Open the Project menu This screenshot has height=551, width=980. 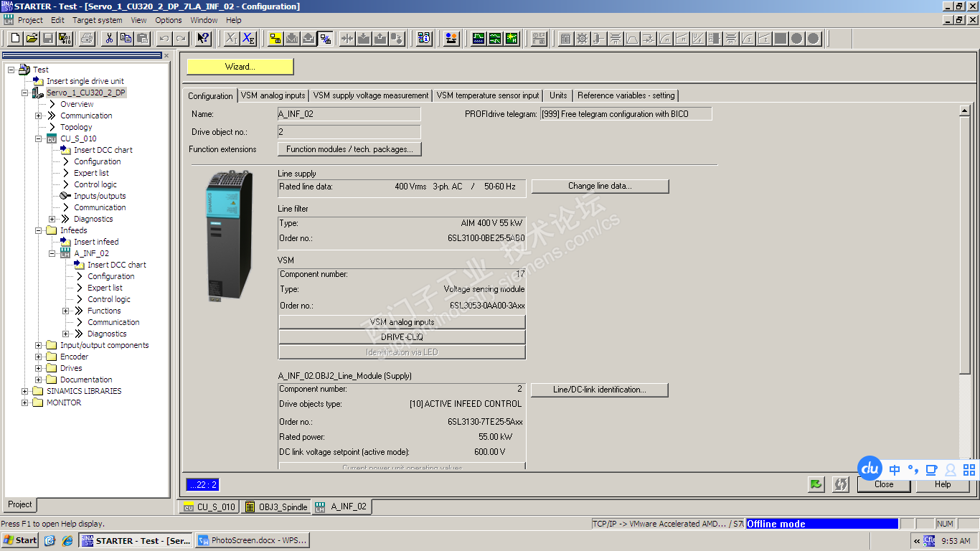pos(30,20)
